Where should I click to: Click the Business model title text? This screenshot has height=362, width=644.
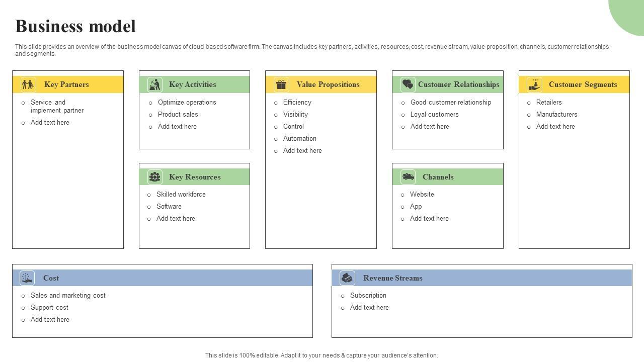75,26
